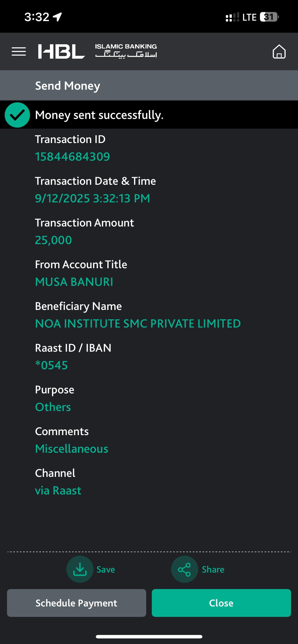Tap the transaction ID number 15844684309
Screen dimensions: 298x644
[72, 157]
